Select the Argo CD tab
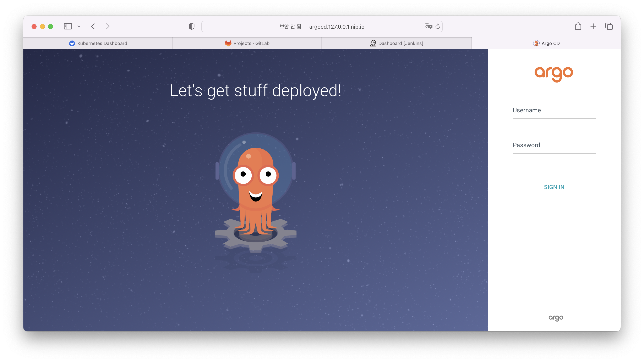This screenshot has height=362, width=644. pos(546,44)
